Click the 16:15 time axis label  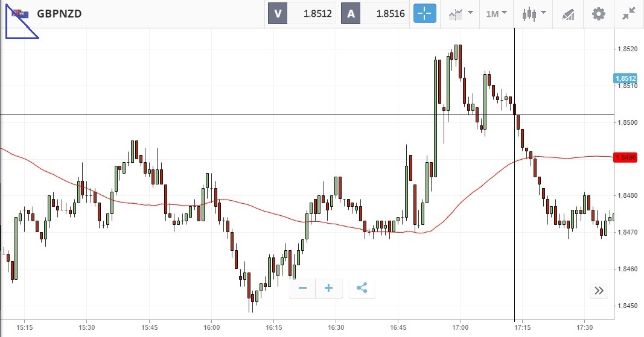click(273, 327)
